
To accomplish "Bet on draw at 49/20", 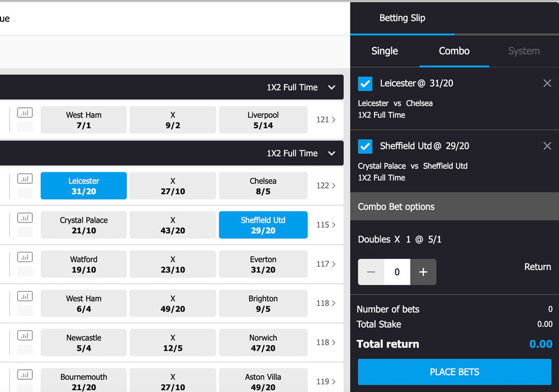I will [x=173, y=304].
